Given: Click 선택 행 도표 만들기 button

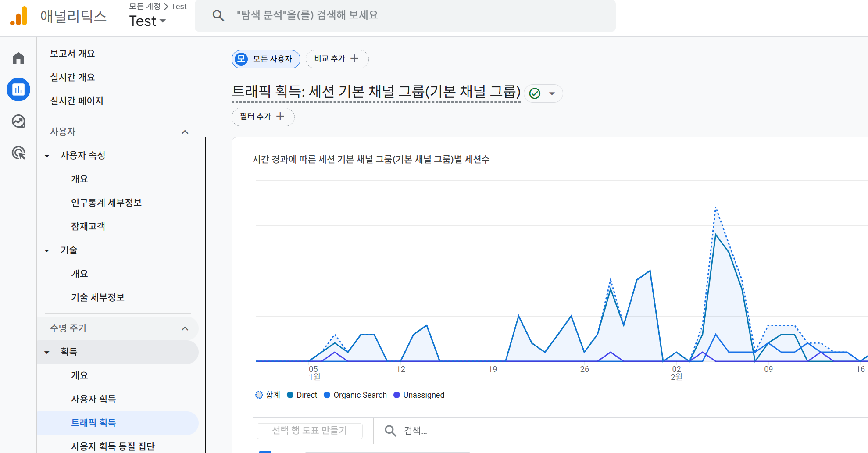Looking at the screenshot, I should (x=310, y=431).
